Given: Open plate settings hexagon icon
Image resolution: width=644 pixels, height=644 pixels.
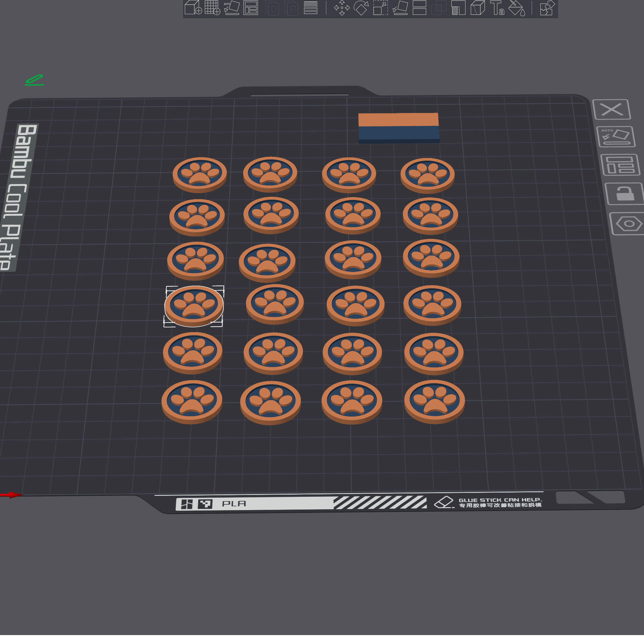Looking at the screenshot, I should pos(629,224).
